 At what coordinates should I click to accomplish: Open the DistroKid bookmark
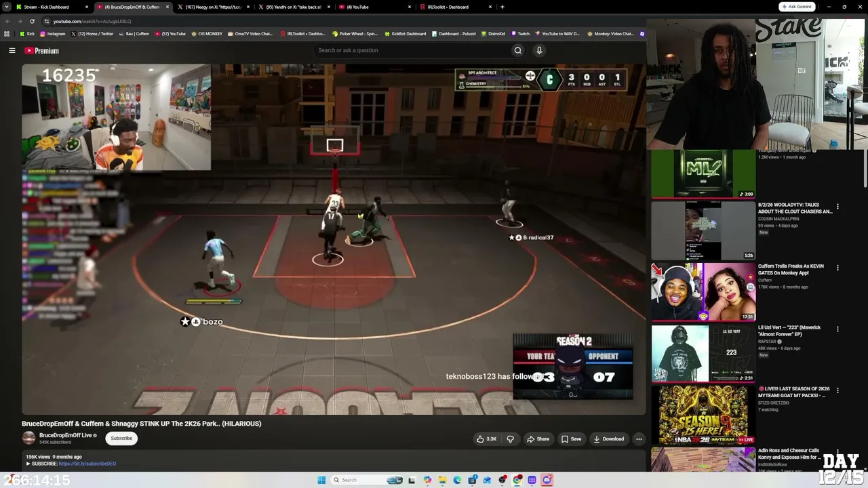[x=492, y=34]
